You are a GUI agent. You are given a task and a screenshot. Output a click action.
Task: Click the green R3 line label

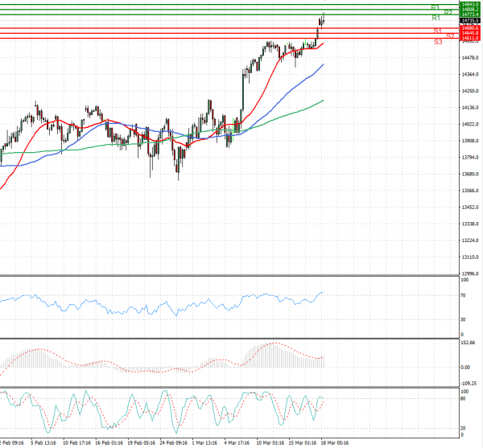(435, 7)
